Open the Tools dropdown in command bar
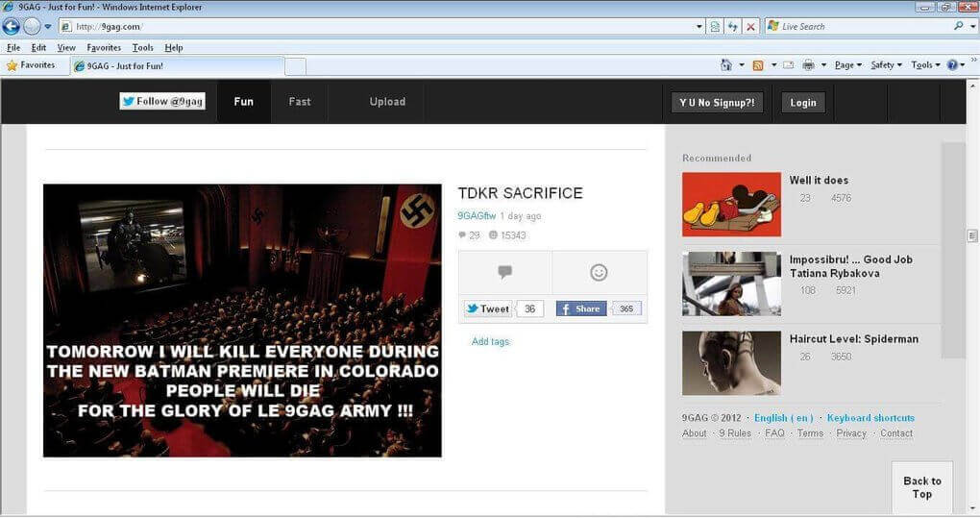This screenshot has height=518, width=980. point(925,65)
